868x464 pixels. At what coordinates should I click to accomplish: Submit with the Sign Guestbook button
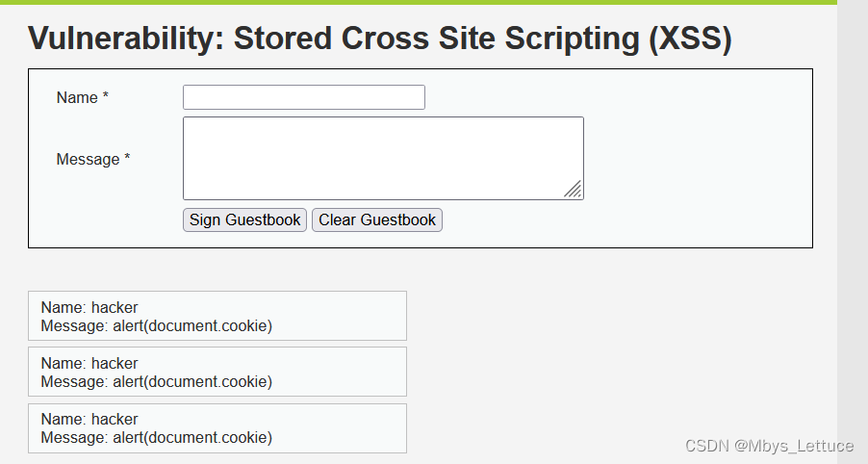coord(244,219)
